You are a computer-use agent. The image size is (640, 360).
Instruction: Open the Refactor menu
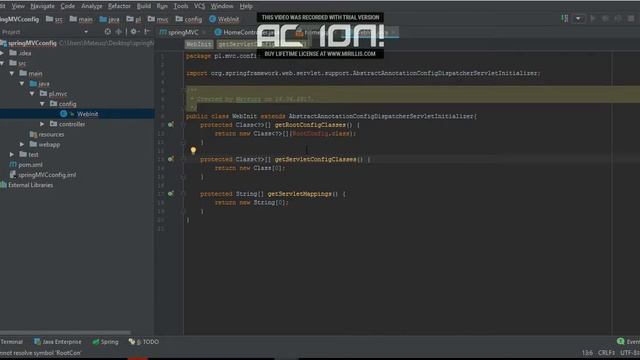tap(119, 6)
